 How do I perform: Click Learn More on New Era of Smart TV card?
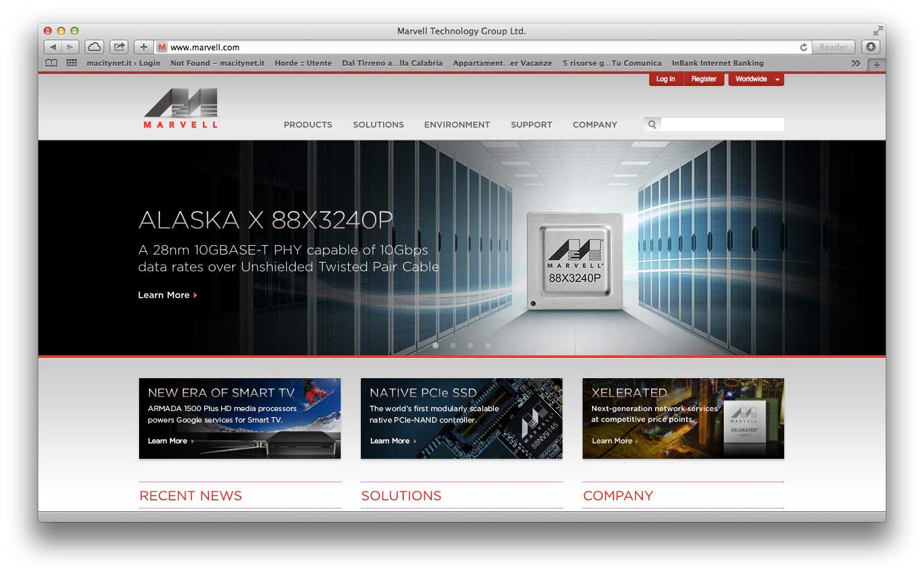tap(171, 441)
